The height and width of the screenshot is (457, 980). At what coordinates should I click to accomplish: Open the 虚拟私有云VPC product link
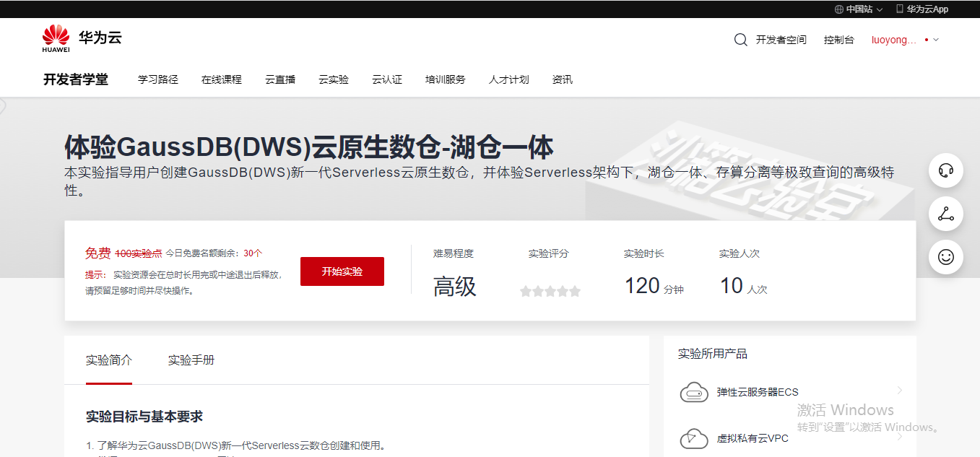pos(753,438)
